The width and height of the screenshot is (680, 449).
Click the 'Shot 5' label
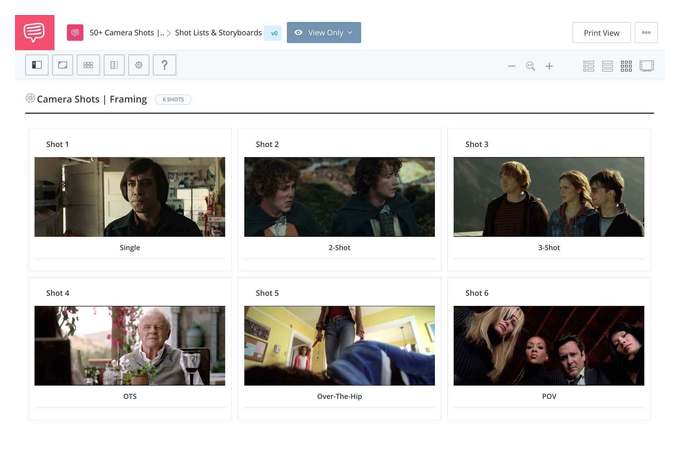pos(267,293)
